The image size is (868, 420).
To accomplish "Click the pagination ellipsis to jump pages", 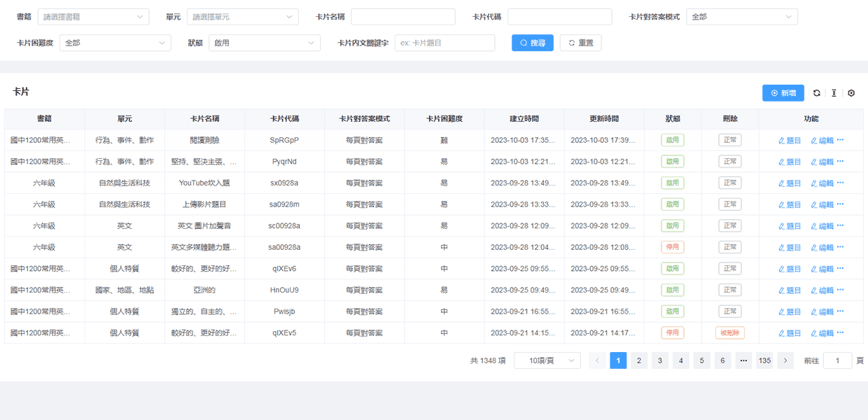I will (x=743, y=360).
